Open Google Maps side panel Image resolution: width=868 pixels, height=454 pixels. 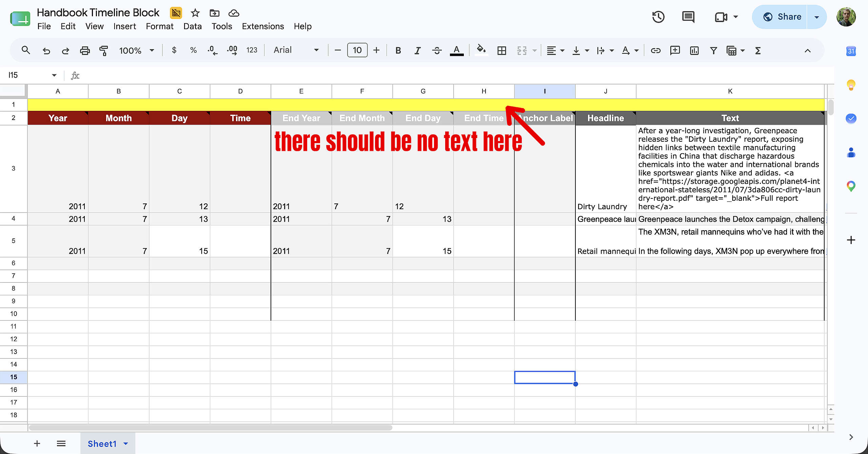pyautogui.click(x=851, y=186)
